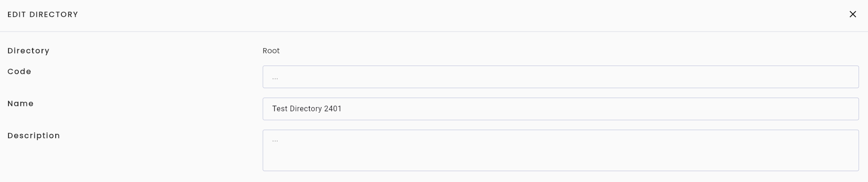
Task: Click the placeholder dots in Code field
Action: [x=275, y=77]
